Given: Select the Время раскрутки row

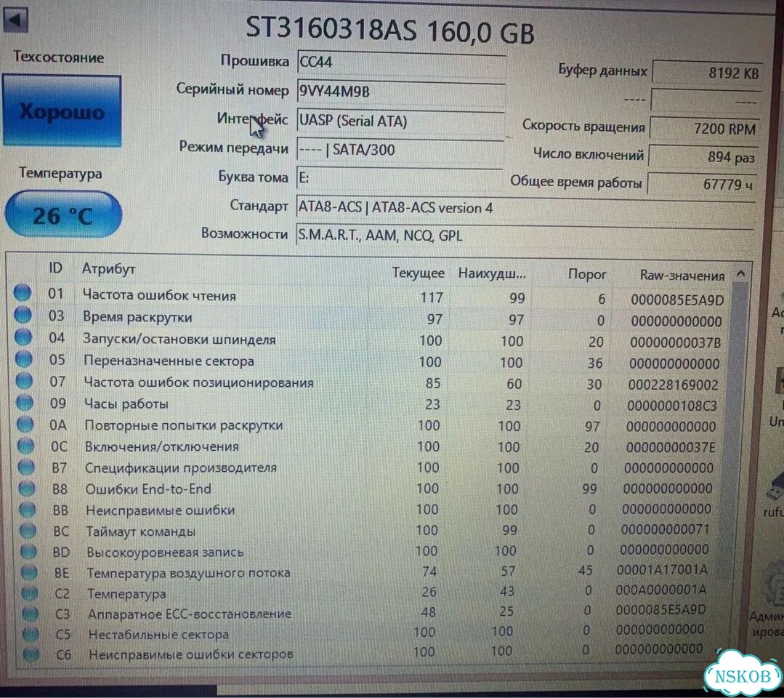Looking at the screenshot, I should pos(370,318).
